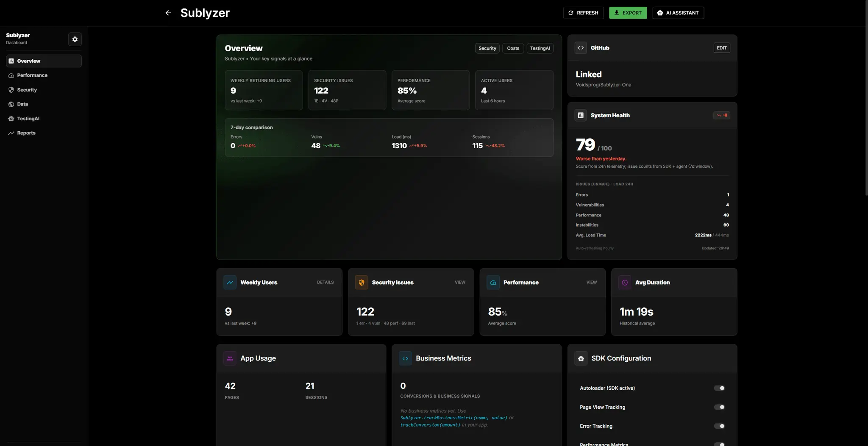The width and height of the screenshot is (868, 446).
Task: Click View on Performance card
Action: 592,283
